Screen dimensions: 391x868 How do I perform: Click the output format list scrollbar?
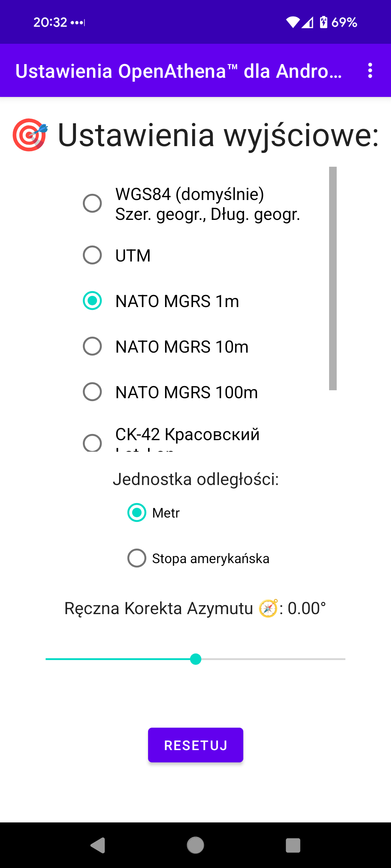[333, 278]
